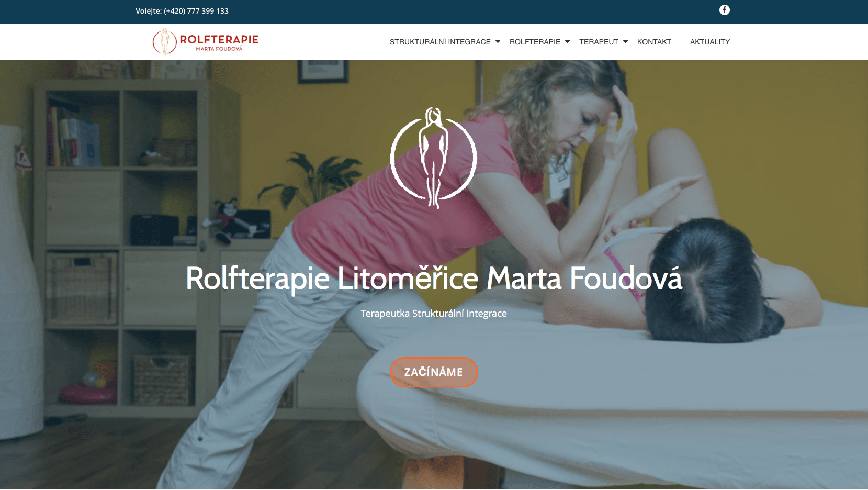Click the Volejte label in the top bar

[149, 11]
